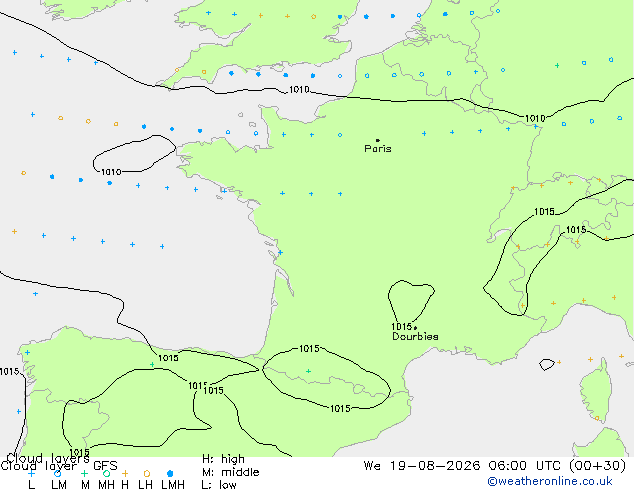Click the Dourbies city marker dot
The width and height of the screenshot is (634, 490).
tap(415, 328)
